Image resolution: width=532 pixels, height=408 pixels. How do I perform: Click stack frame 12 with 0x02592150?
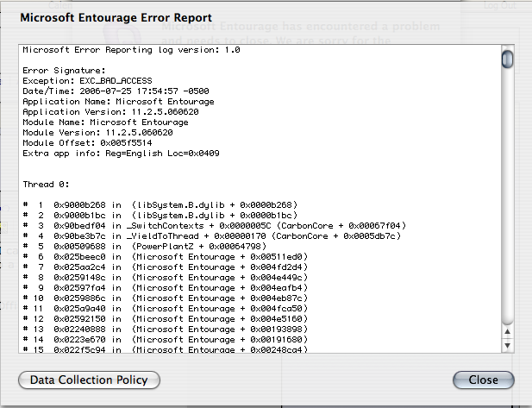pyautogui.click(x=166, y=319)
